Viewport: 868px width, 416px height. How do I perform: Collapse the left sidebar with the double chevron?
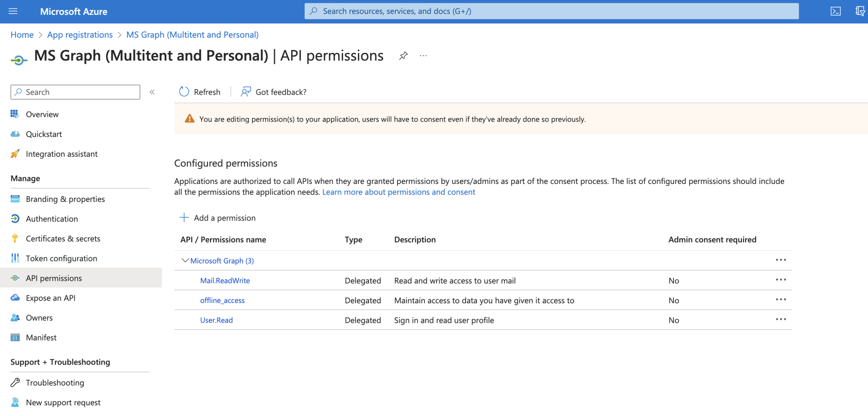point(152,92)
